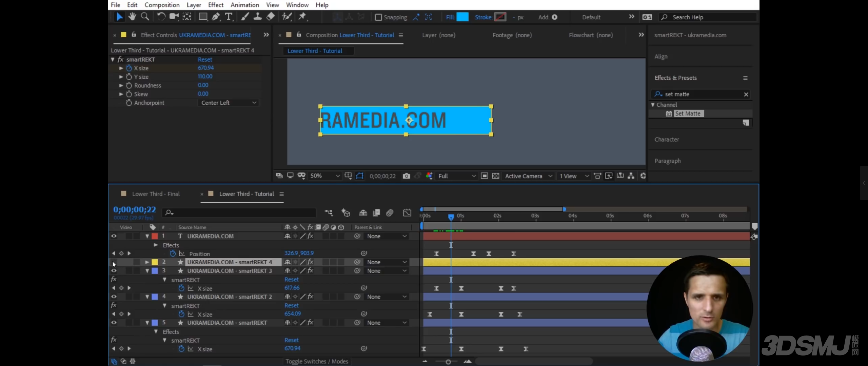The image size is (868, 366).
Task: Toggle transparency grid in viewer
Action: tap(496, 176)
